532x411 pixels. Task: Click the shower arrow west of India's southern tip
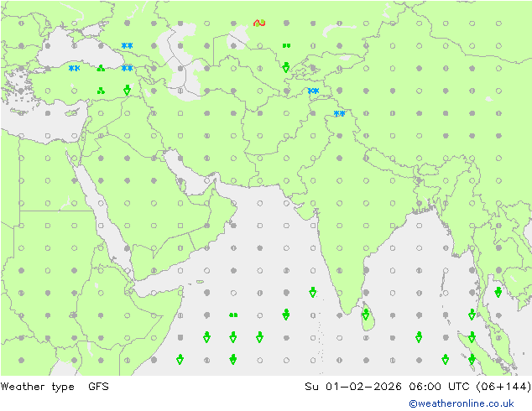coord(313,292)
